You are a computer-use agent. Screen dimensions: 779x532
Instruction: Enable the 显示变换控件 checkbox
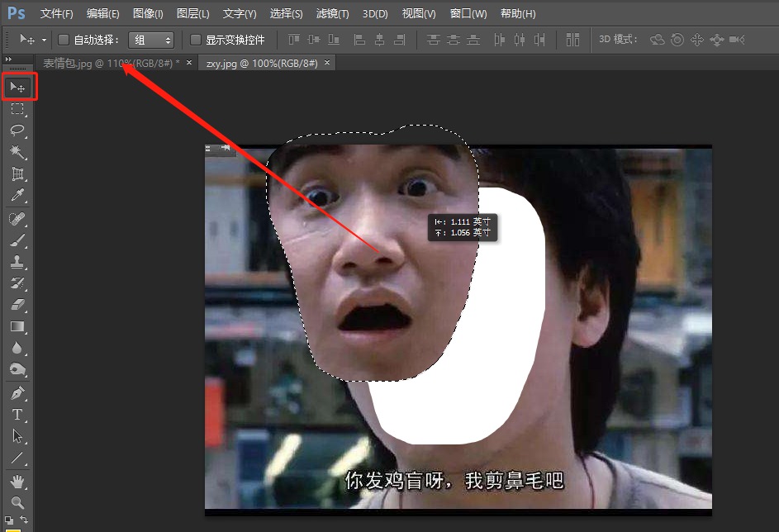[x=196, y=39]
